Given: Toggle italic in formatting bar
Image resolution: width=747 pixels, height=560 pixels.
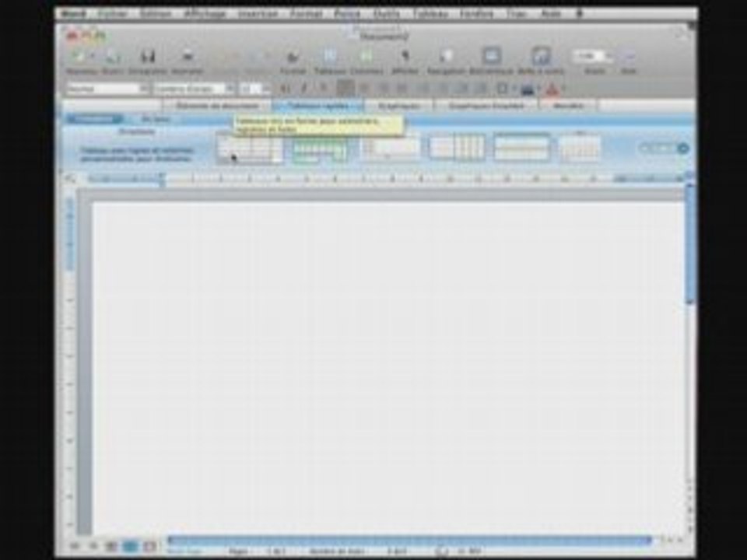Looking at the screenshot, I should (304, 89).
